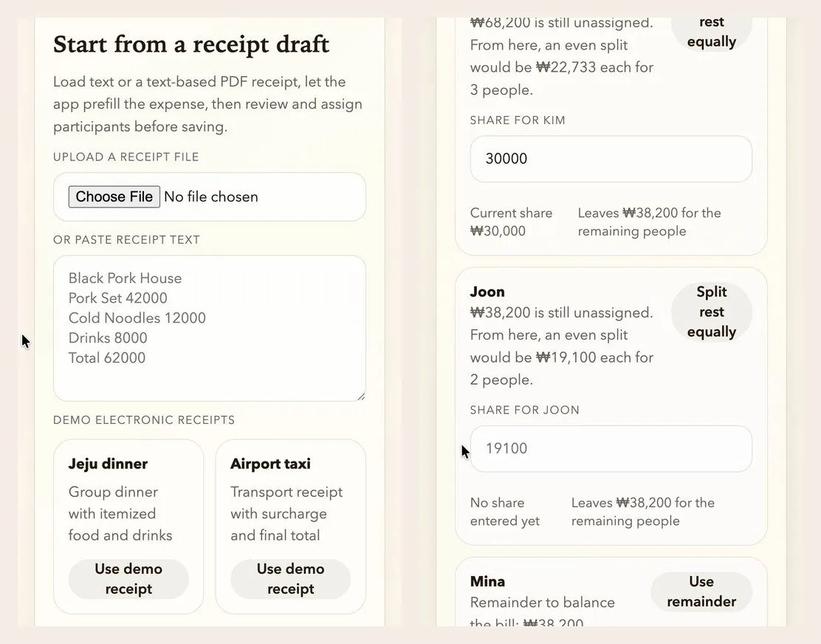Click the 'Airport taxi' card title
821x644 pixels.
click(x=270, y=464)
